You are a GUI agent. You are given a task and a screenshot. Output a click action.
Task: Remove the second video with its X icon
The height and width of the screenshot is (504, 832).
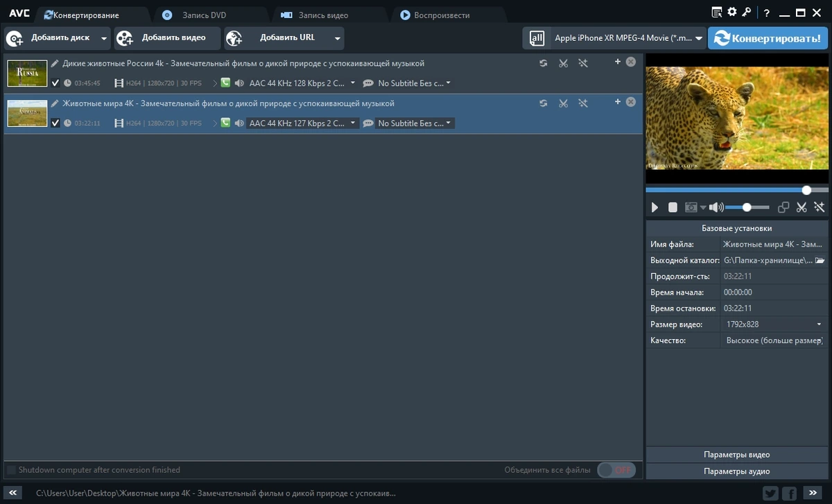point(630,102)
